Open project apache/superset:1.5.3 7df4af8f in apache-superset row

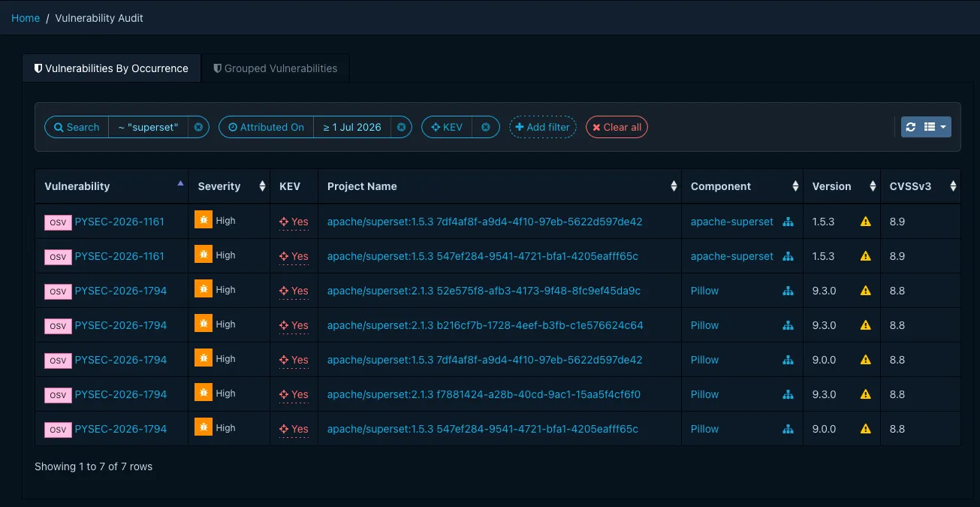tap(484, 222)
